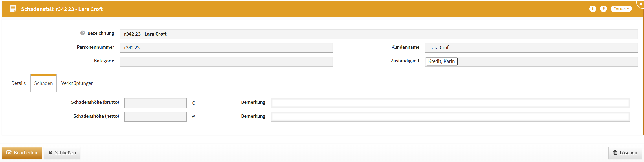
Task: Select the Schaden tab
Action: [x=43, y=83]
